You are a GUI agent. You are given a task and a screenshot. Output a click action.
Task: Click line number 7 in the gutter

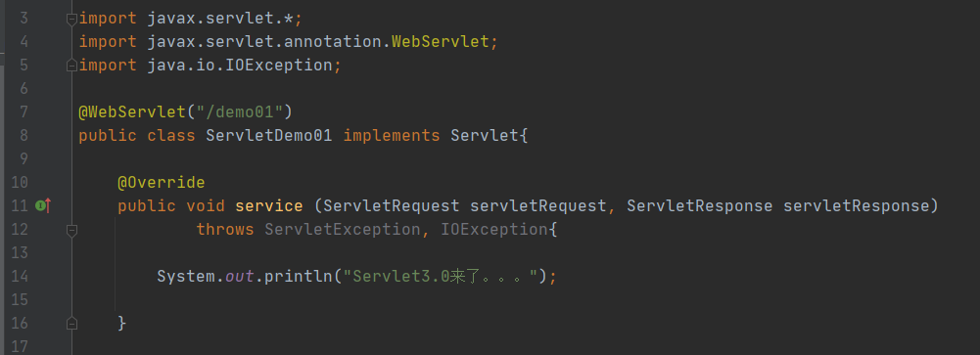click(23, 112)
